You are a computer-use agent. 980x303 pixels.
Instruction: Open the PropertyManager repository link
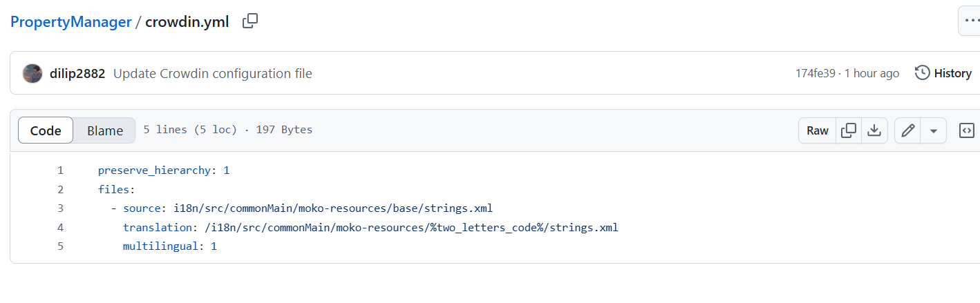[x=70, y=21]
